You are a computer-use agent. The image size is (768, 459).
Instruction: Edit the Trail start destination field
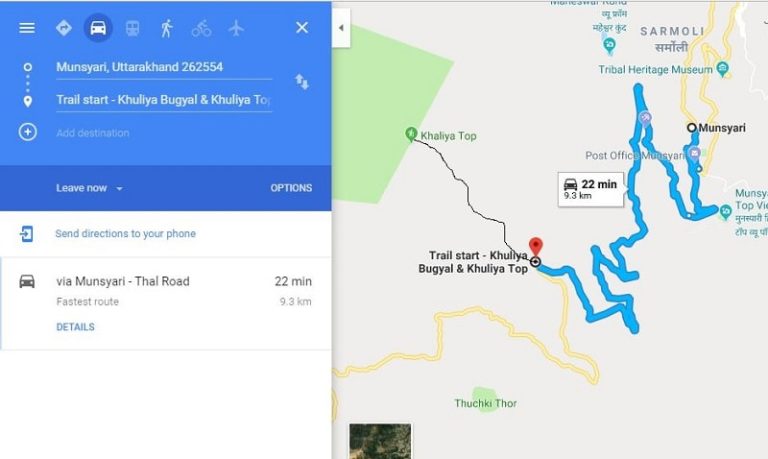click(x=164, y=100)
